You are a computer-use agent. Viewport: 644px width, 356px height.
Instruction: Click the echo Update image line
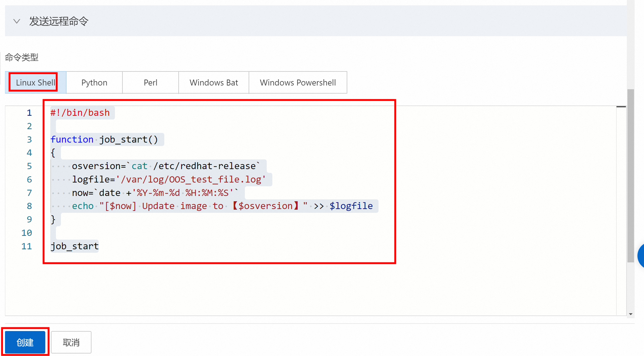222,206
